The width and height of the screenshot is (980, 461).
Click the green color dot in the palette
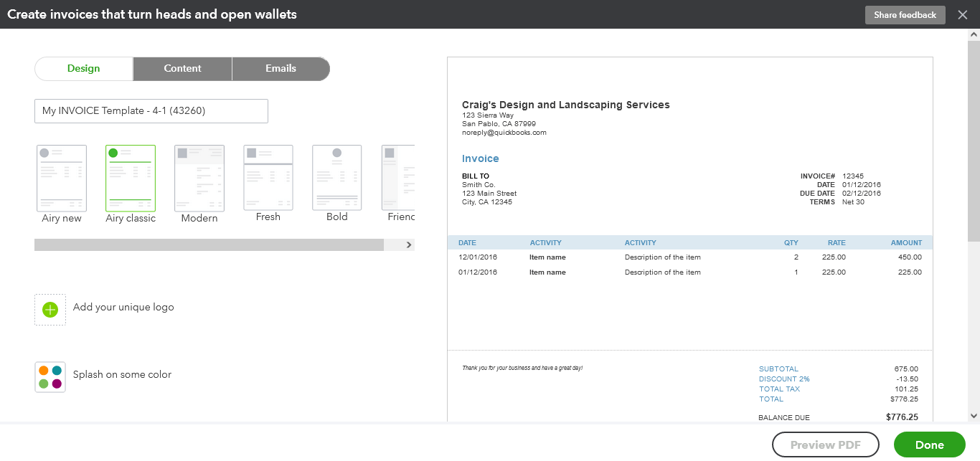pos(44,383)
